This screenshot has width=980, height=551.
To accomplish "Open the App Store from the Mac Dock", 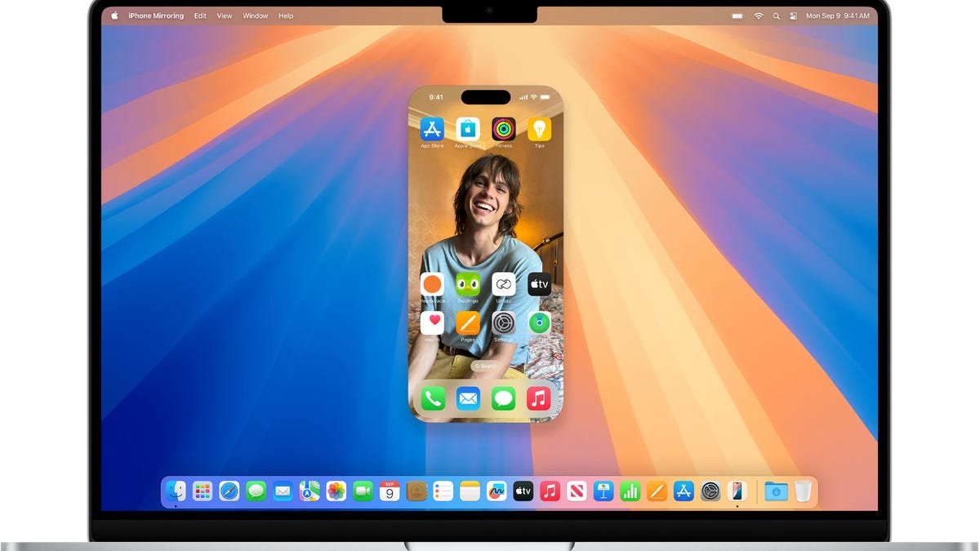I will pyautogui.click(x=684, y=491).
